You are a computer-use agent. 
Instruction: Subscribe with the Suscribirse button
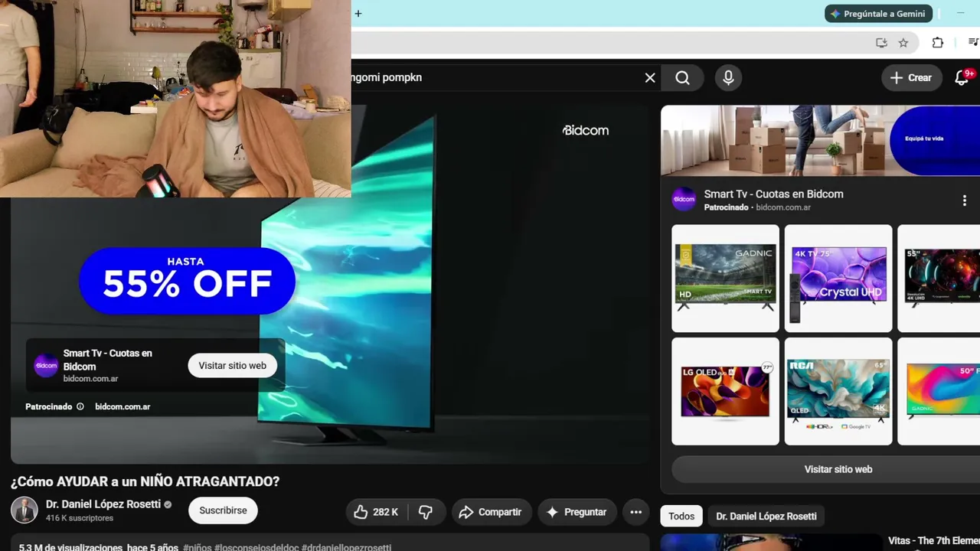pyautogui.click(x=223, y=510)
